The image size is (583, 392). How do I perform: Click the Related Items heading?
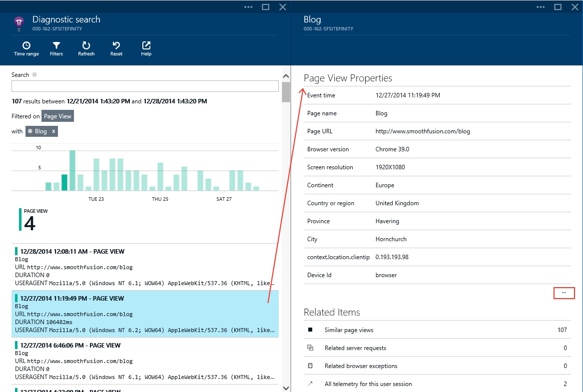332,312
